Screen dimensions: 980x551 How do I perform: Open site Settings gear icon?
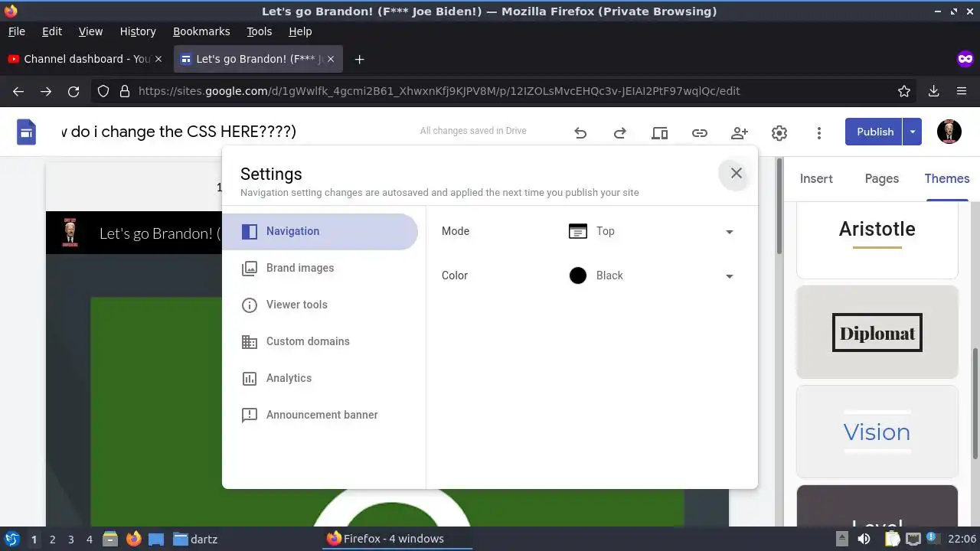pos(779,132)
